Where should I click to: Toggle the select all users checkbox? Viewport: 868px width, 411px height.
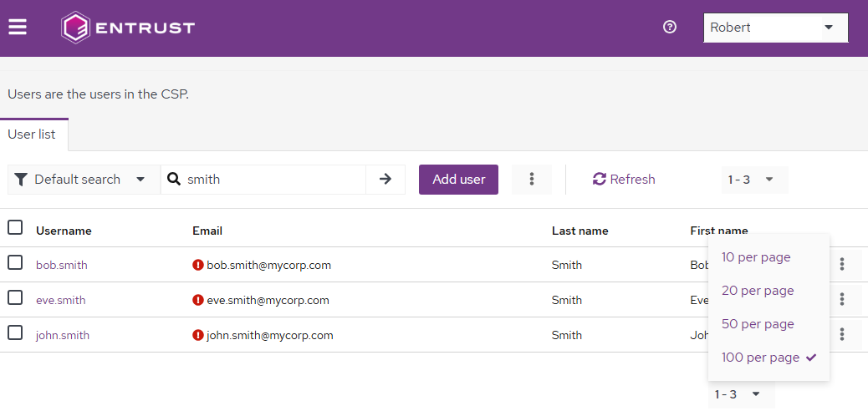(15, 227)
